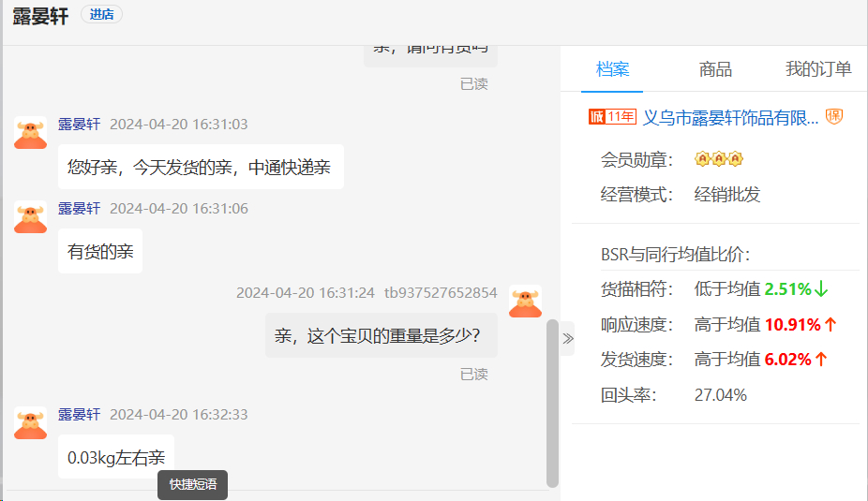The image size is (868, 501).
Task: Click message bubble 0.03kg左右亲
Action: (x=116, y=457)
